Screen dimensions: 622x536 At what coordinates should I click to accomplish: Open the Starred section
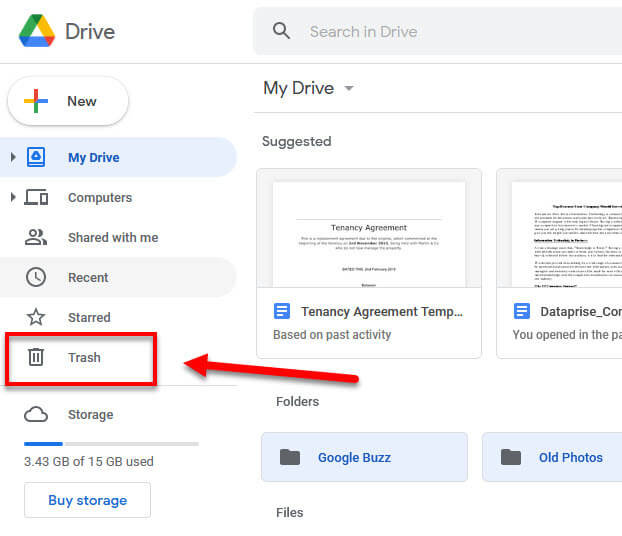click(x=118, y=317)
